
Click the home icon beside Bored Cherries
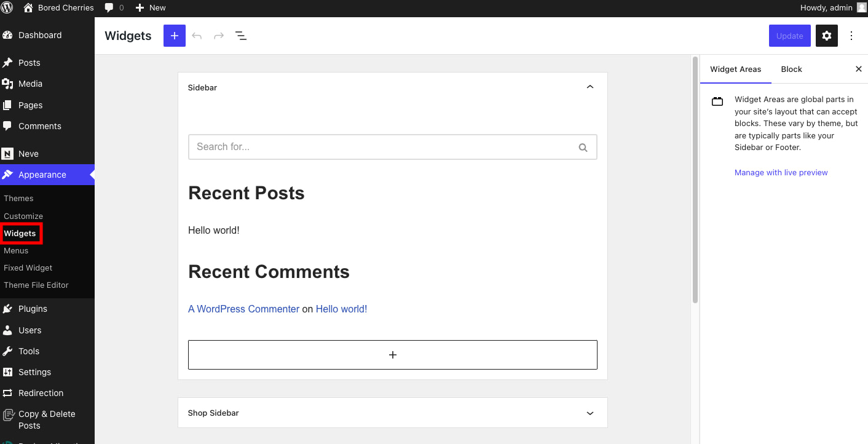click(27, 8)
